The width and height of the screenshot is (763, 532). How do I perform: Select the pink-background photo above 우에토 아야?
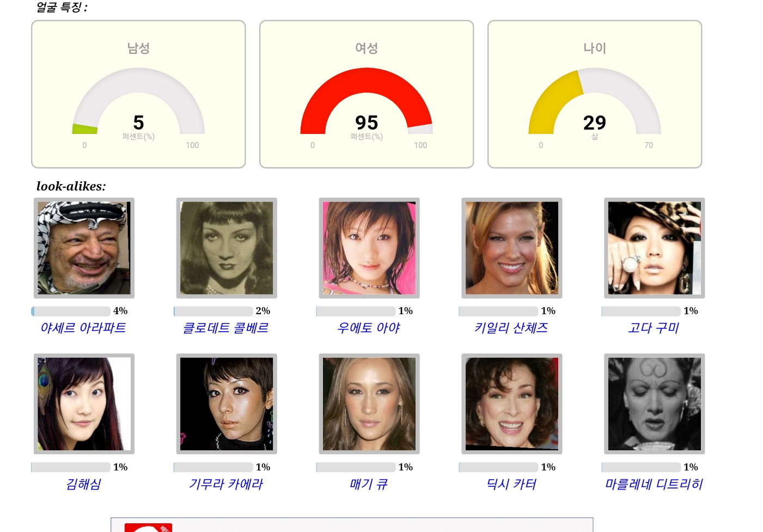[x=369, y=248]
